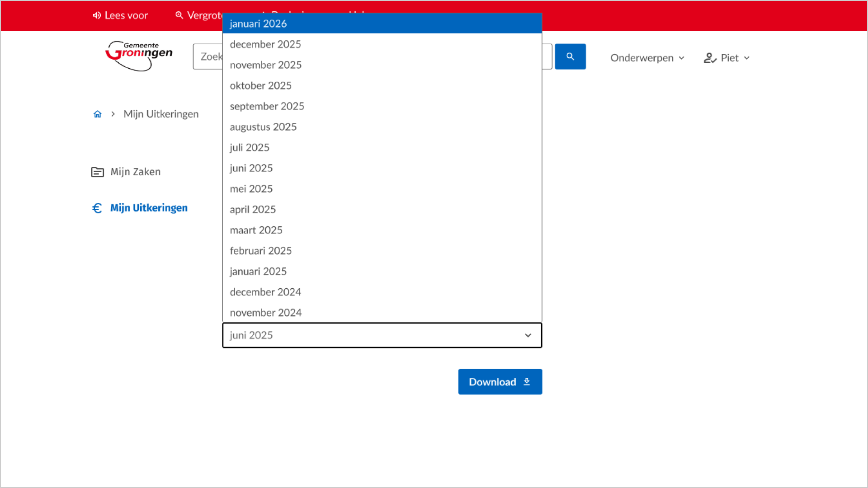Click the euro icon for Mijn Uitkeringen

tap(97, 208)
